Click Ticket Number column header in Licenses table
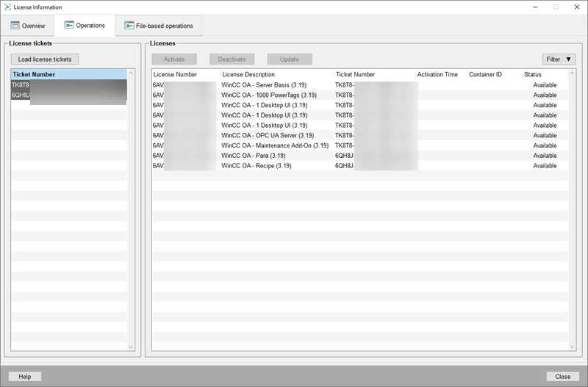 tap(374, 74)
